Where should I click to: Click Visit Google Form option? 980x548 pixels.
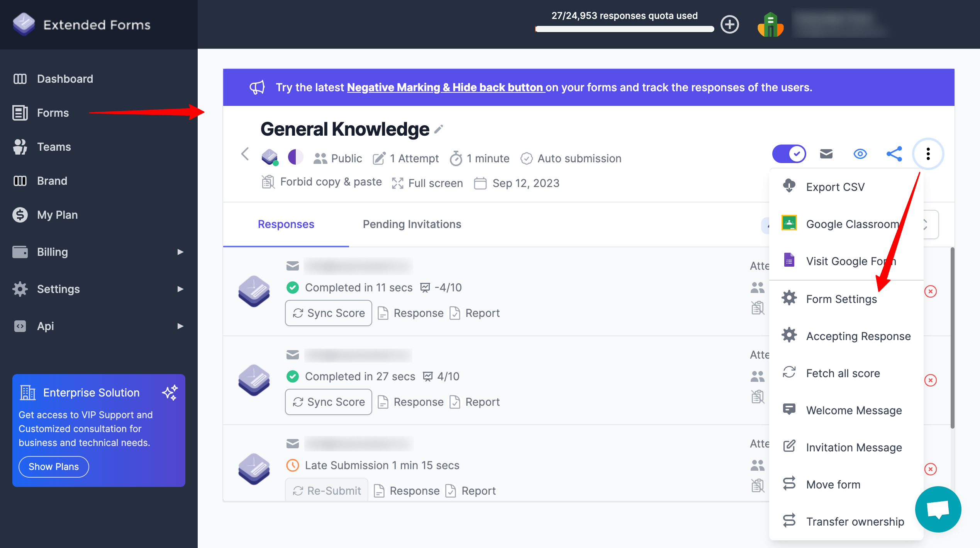(x=851, y=261)
